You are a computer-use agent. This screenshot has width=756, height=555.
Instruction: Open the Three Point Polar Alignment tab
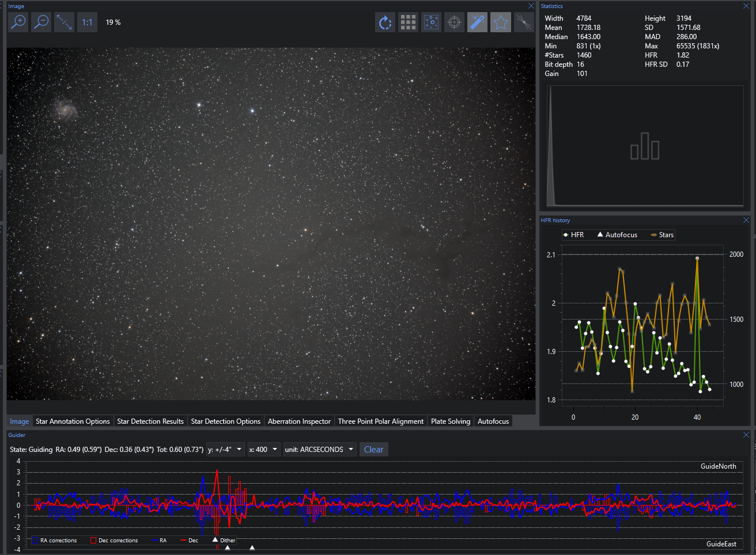pos(380,421)
